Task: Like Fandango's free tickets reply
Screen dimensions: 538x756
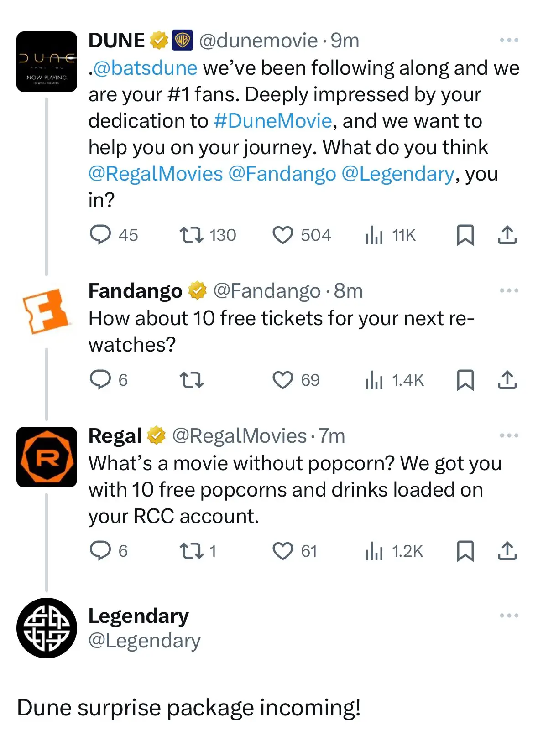Action: 284,380
